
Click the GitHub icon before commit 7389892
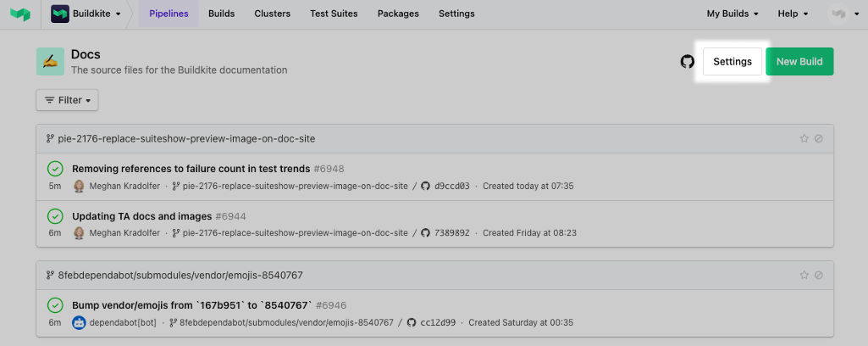click(425, 233)
